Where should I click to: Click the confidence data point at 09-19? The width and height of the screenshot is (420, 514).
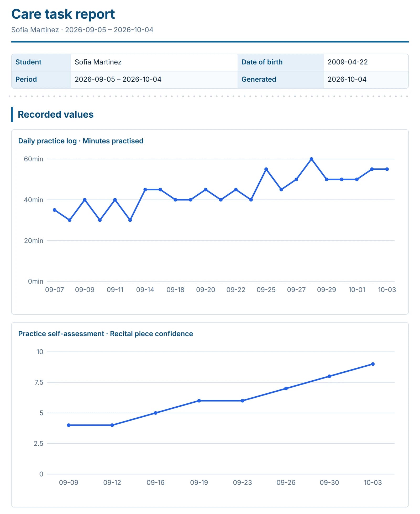[199, 401]
